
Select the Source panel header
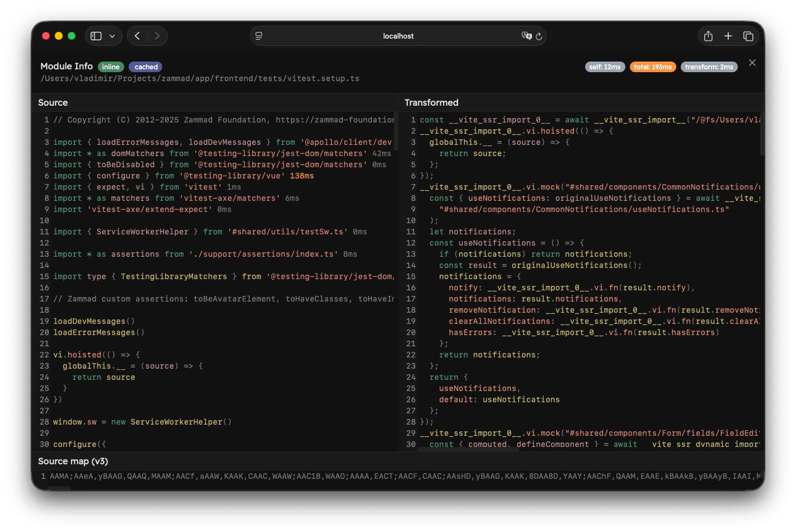coord(53,102)
